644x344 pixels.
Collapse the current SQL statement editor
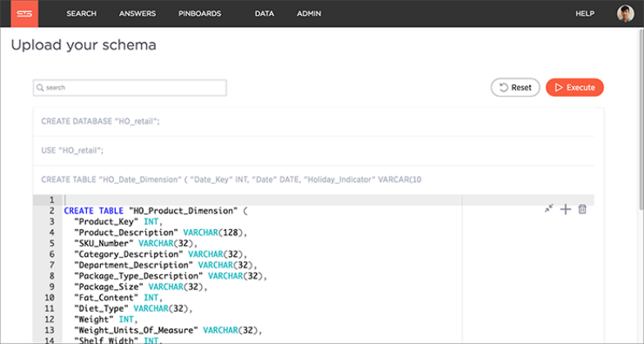[549, 209]
